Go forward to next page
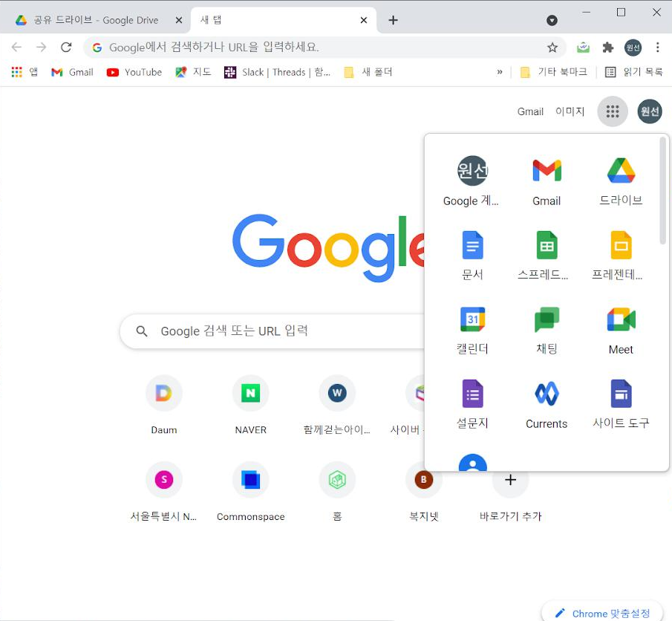This screenshot has width=672, height=621. pos(41,48)
